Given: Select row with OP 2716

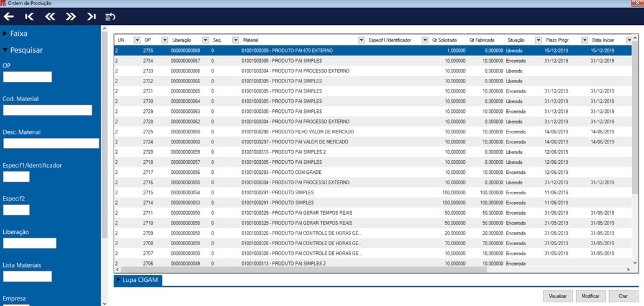Looking at the screenshot, I should tap(373, 182).
